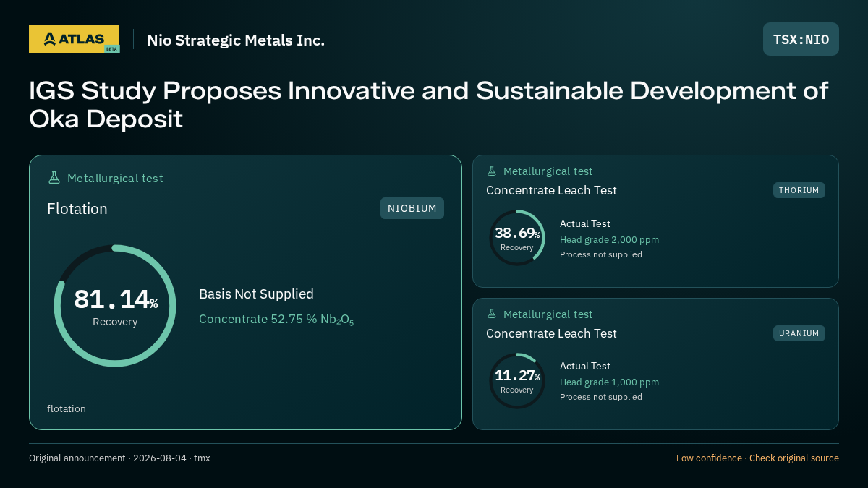This screenshot has height=488, width=868.
Task: Click the flask icon in the Uranium card
Action: pyautogui.click(x=492, y=314)
